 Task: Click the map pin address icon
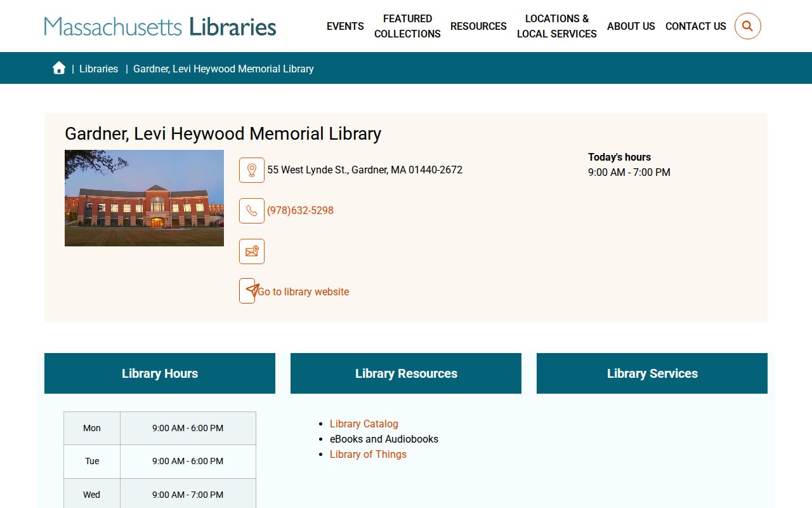pos(252,170)
